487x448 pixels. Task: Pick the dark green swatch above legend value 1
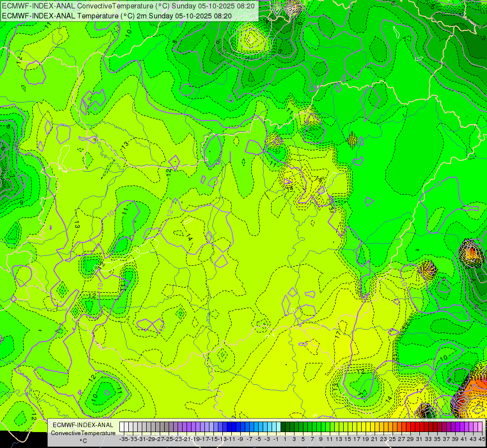click(284, 427)
